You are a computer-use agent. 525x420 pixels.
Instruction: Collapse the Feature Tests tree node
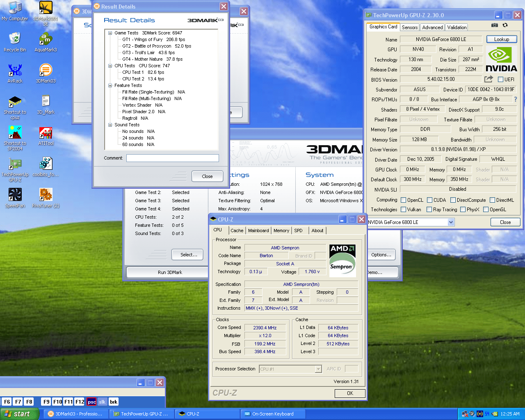[x=110, y=85]
